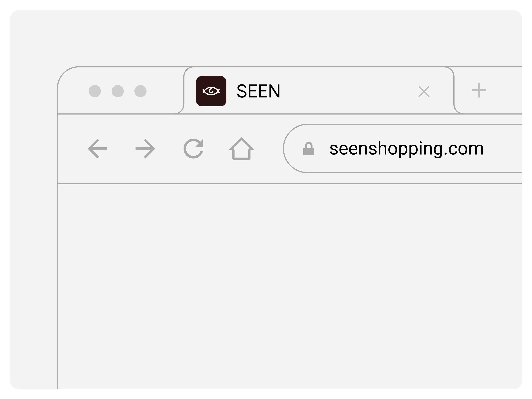
Task: Focus address bar right of the URL
Action: (505, 149)
